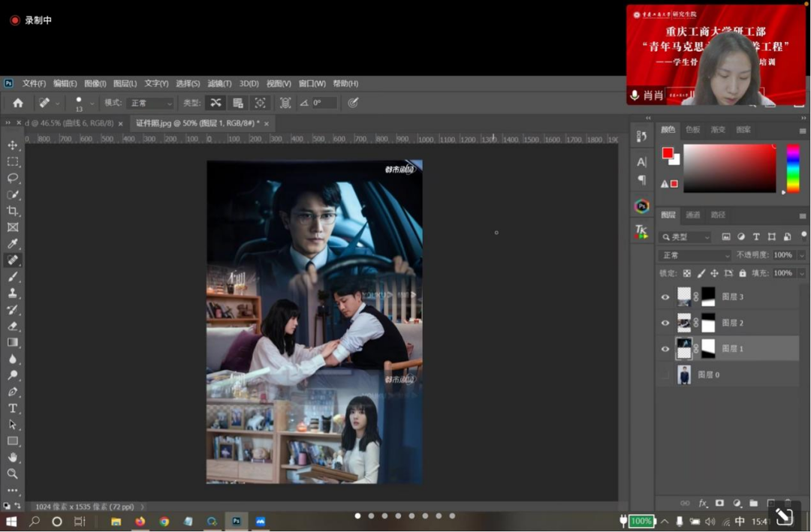Click the 图层 0 portrait thumbnail
This screenshot has width=811, height=532.
click(684, 374)
